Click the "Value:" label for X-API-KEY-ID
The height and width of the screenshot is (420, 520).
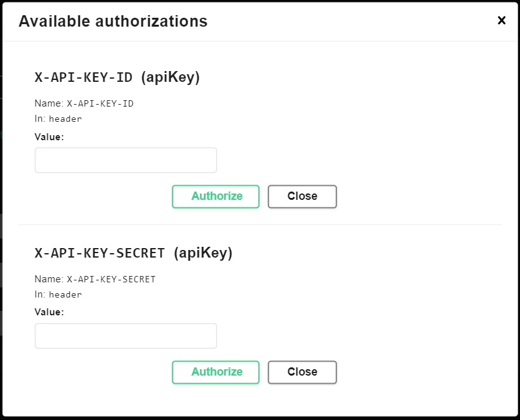[49, 136]
